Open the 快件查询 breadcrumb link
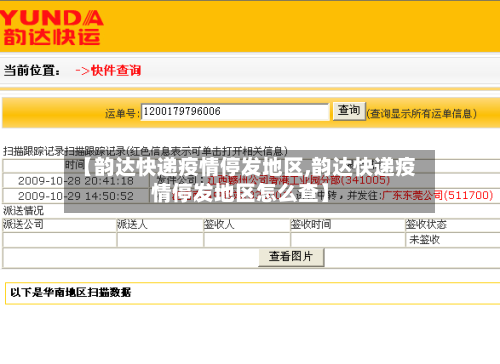 tap(116, 70)
